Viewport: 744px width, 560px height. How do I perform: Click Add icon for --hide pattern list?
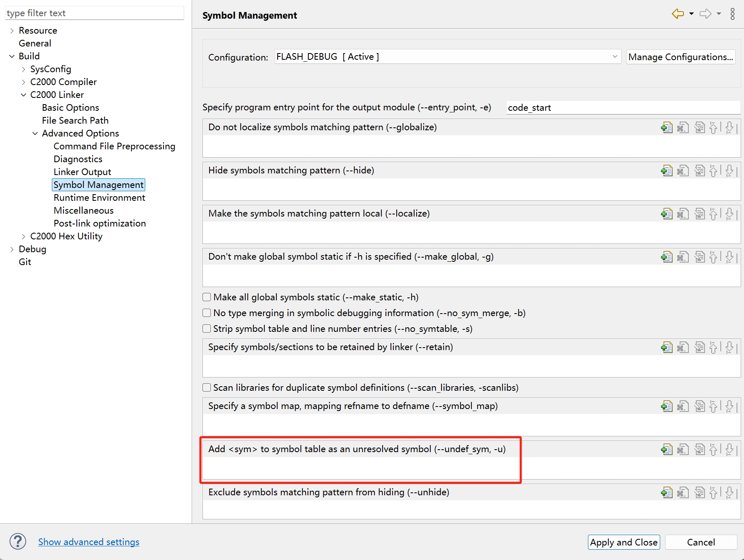666,170
